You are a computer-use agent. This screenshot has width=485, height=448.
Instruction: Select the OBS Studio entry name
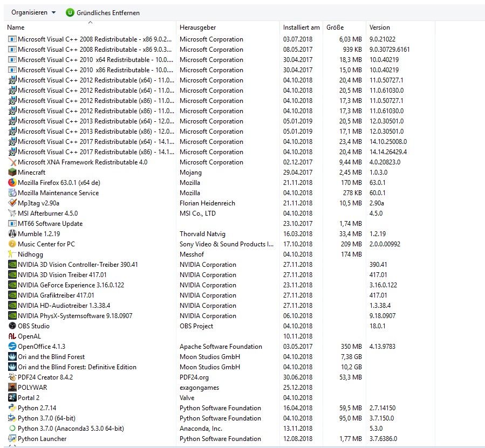tap(33, 326)
